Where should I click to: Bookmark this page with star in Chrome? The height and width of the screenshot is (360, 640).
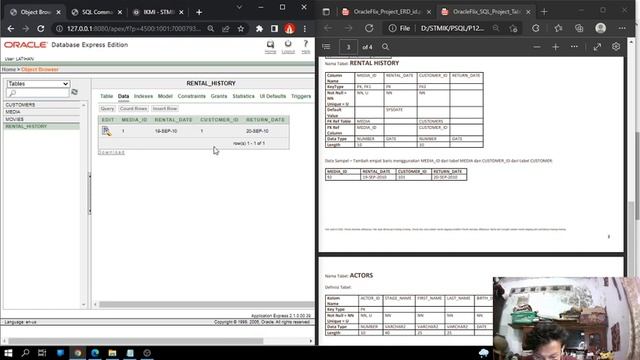click(241, 29)
